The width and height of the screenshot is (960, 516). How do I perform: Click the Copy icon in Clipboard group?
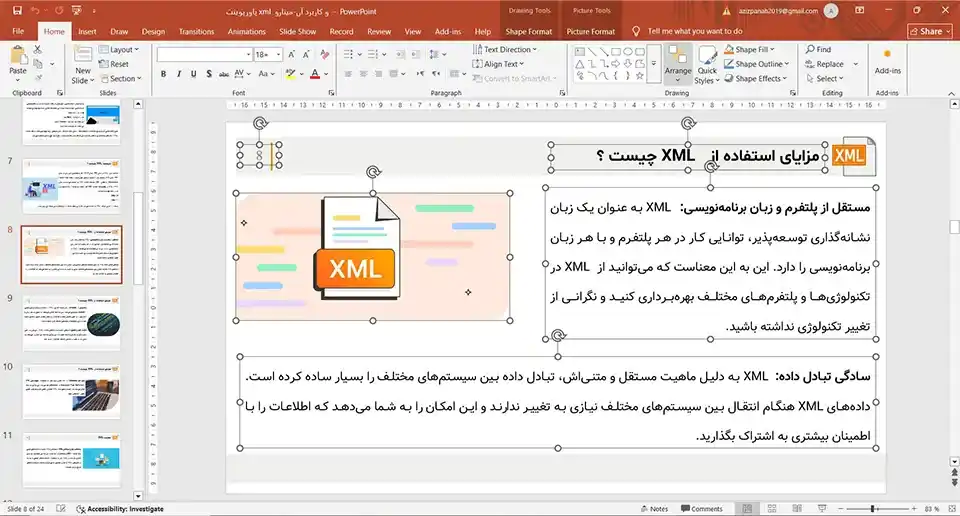click(x=38, y=64)
